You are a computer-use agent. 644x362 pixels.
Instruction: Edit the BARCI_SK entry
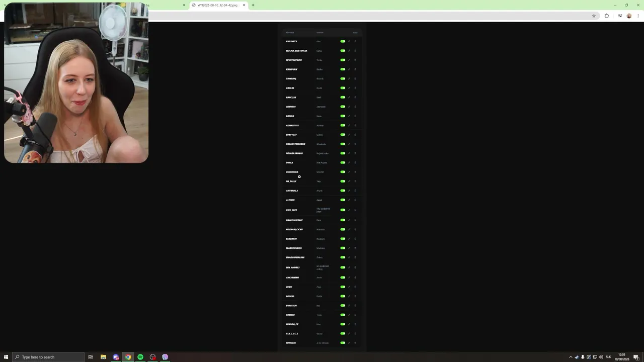click(349, 98)
